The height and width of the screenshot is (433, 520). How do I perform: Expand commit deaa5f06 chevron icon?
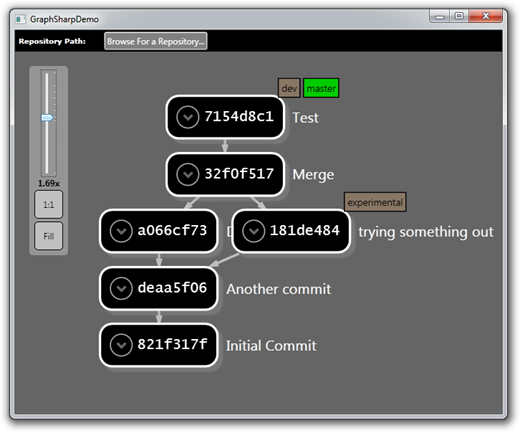(121, 288)
